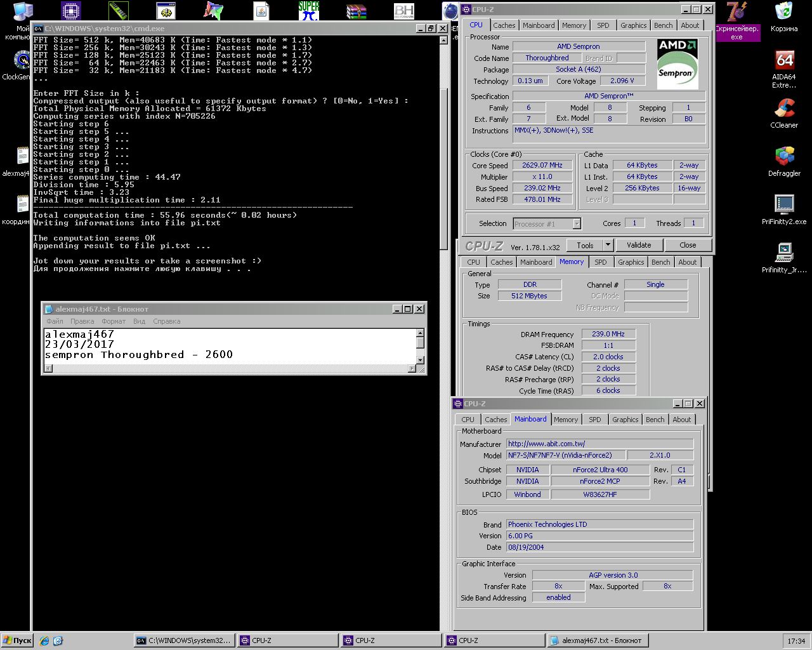Open Graphics tab in top CPU-Z
The height and width of the screenshot is (650, 812).
(x=634, y=25)
